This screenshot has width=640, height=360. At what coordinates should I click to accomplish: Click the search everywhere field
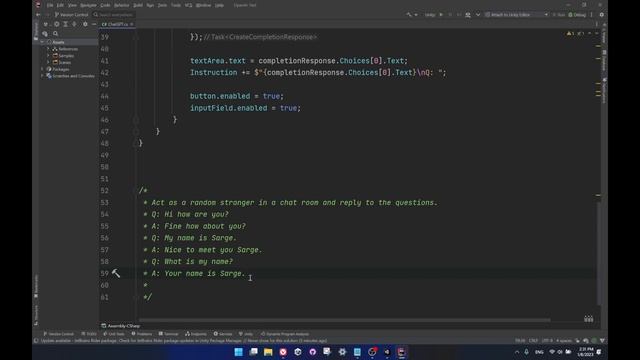point(113,15)
